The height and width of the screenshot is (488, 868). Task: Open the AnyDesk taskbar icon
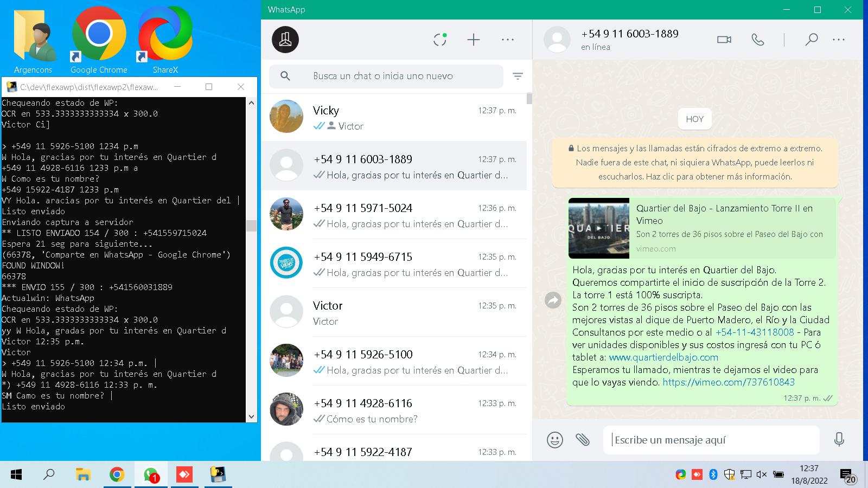[x=184, y=475]
